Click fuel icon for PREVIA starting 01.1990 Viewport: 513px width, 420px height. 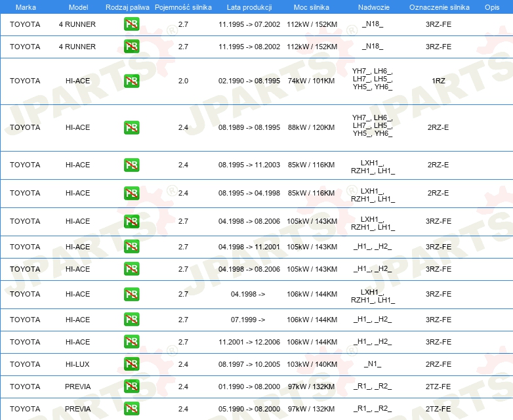[x=131, y=387]
